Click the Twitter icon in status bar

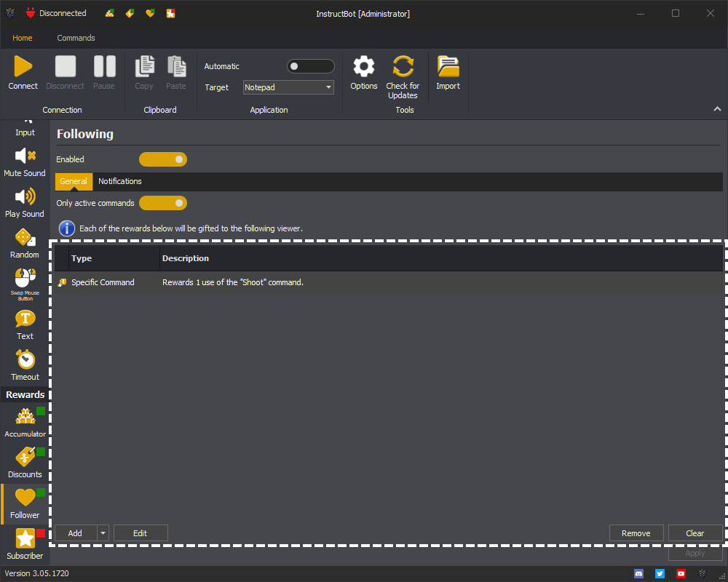point(660,574)
